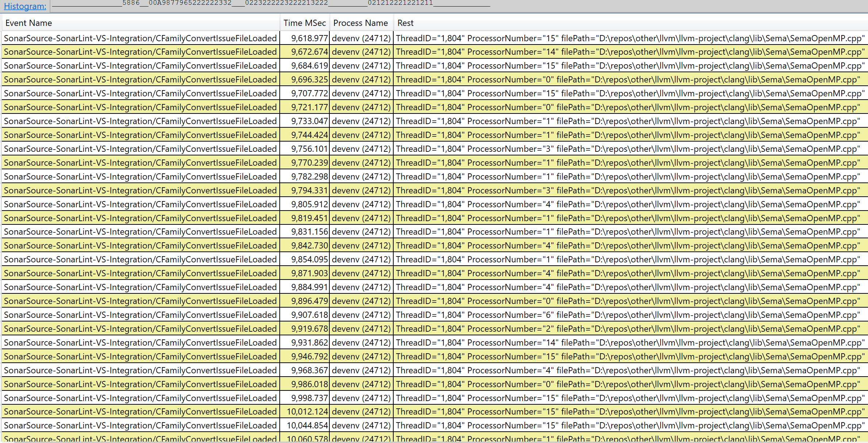
Task: Click event name in 9,854.095 row
Action: [140, 259]
